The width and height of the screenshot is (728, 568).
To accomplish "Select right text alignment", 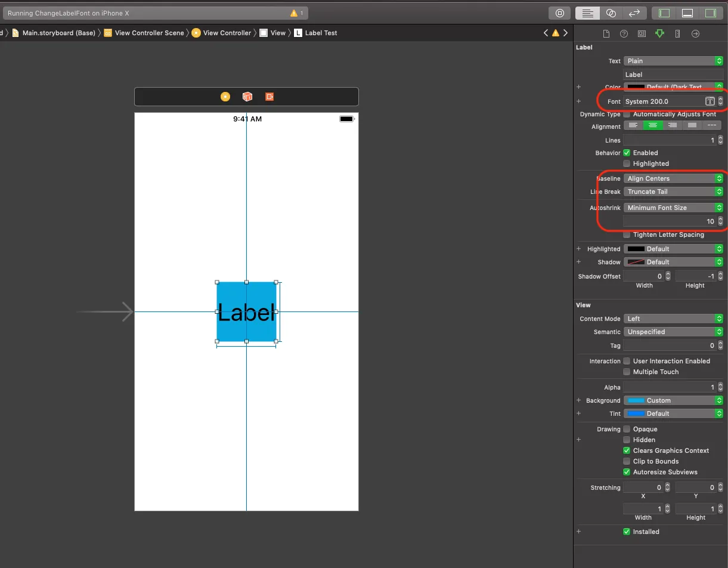I will point(672,125).
